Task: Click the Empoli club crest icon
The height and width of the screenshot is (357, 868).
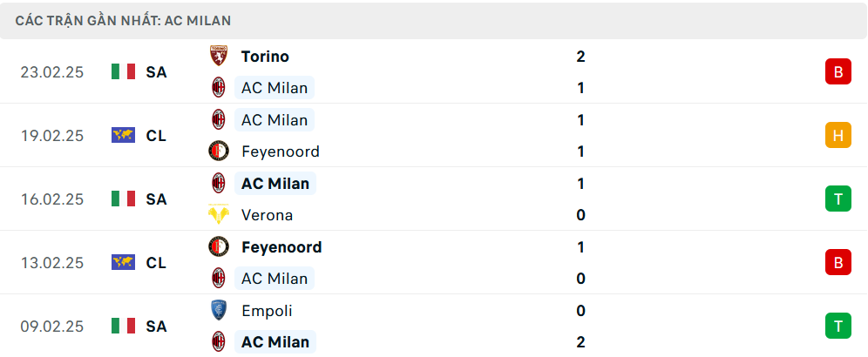Action: point(218,311)
